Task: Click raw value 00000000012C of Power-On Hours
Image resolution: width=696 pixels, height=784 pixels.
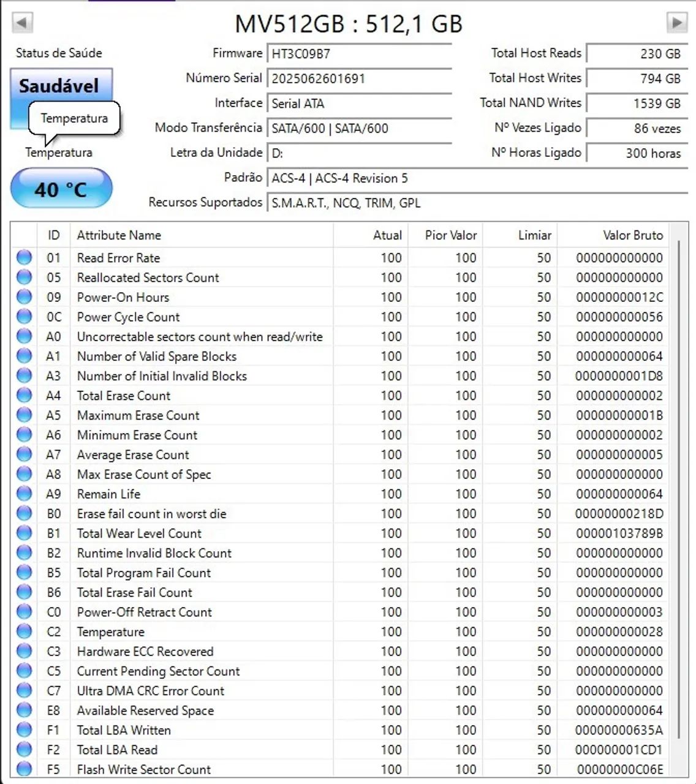Action: (x=619, y=297)
